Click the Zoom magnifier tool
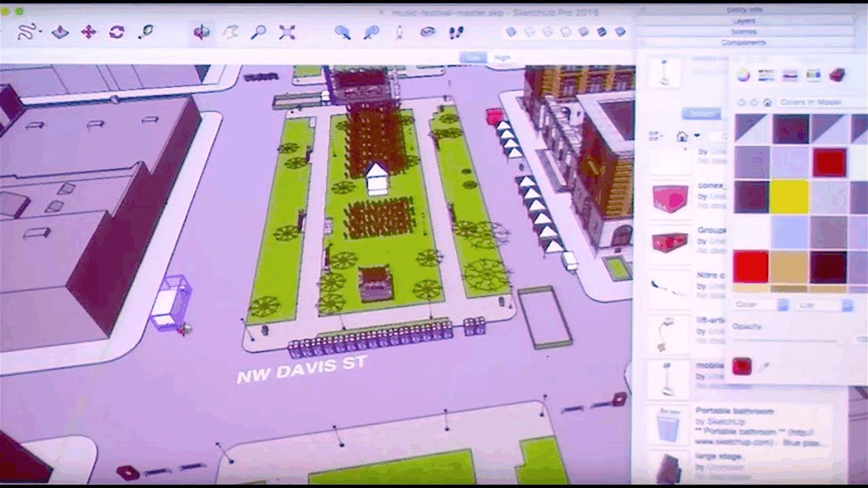The width and height of the screenshot is (868, 488). [258, 32]
